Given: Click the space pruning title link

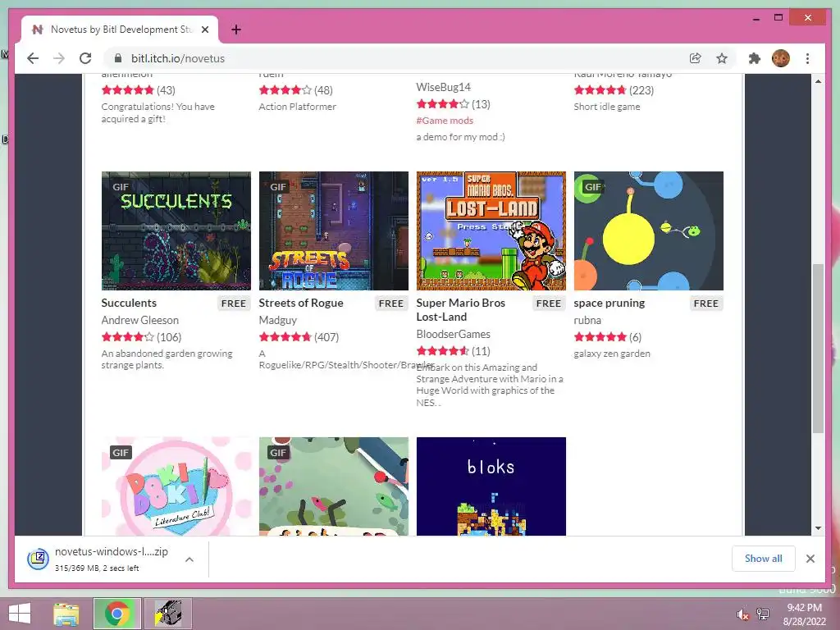Looking at the screenshot, I should coord(609,303).
